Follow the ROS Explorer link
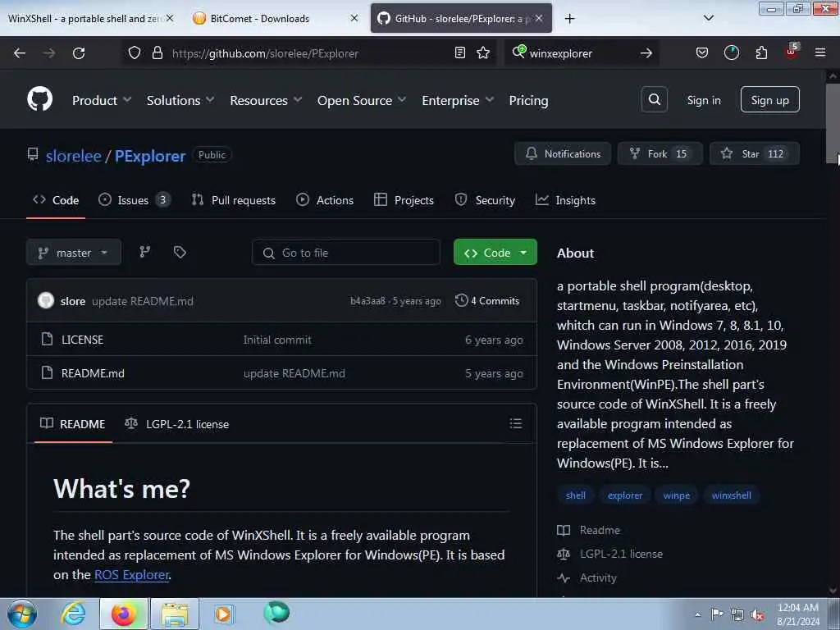Screen dimensions: 840x630 coord(132,574)
